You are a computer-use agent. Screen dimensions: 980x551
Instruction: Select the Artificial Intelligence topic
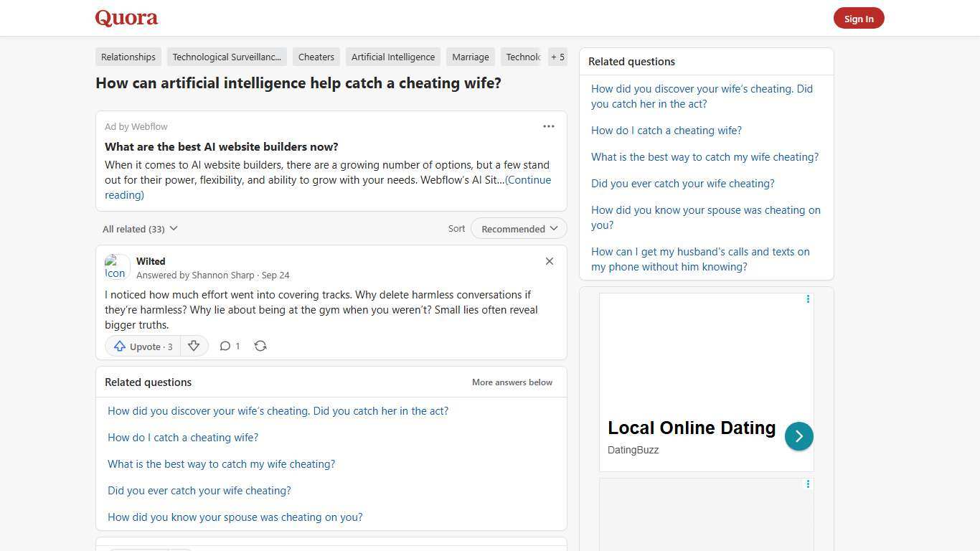coord(392,57)
